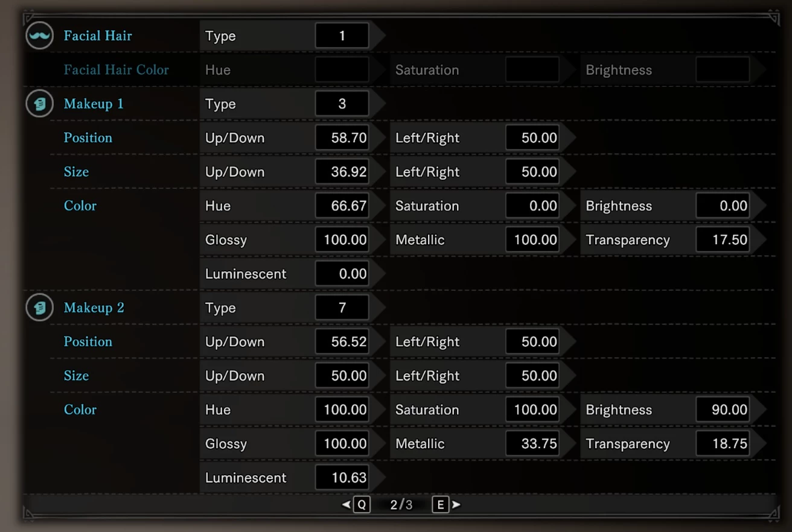Select Makeup 1 Position Up/Down value 58.70
Viewport: 792px width, 532px height.
tap(342, 138)
